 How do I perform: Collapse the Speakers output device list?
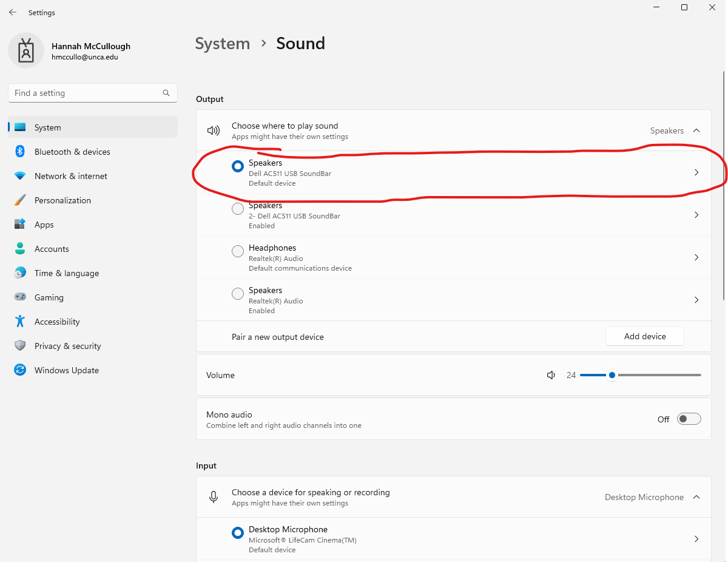click(x=696, y=130)
